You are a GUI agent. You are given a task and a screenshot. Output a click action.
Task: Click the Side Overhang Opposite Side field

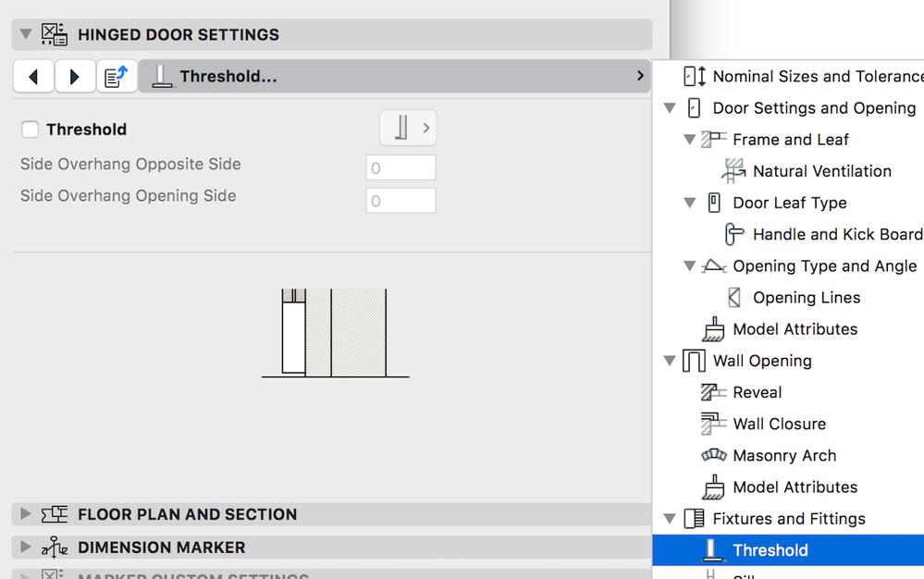click(x=400, y=168)
